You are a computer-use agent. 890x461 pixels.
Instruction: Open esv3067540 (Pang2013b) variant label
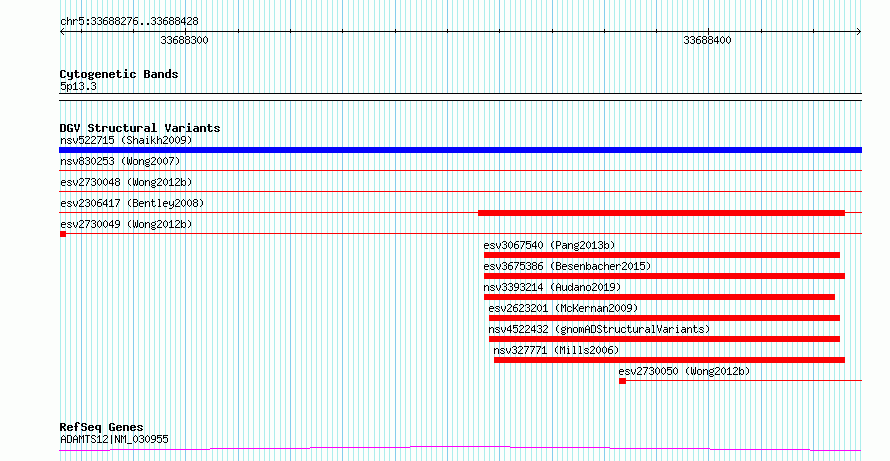[x=549, y=245]
